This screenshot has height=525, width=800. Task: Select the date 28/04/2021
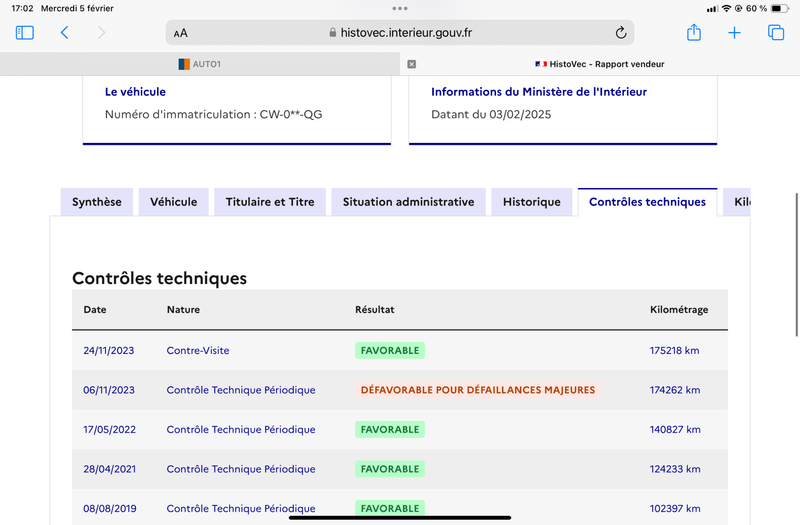(110, 469)
